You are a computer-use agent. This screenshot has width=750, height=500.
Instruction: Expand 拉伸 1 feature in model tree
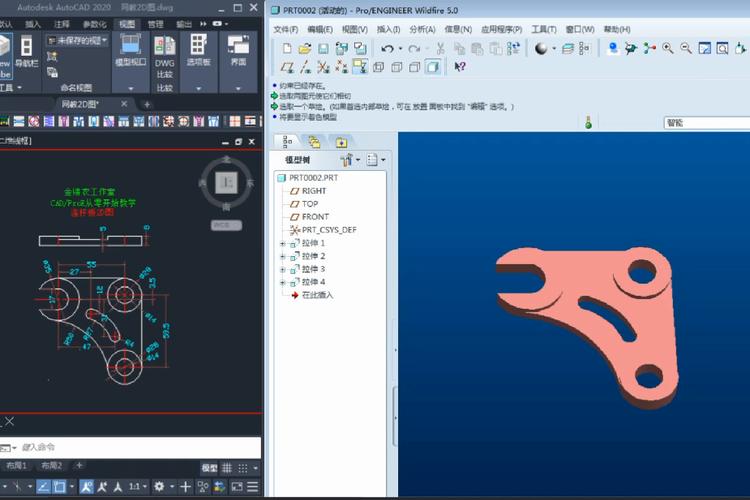point(283,244)
